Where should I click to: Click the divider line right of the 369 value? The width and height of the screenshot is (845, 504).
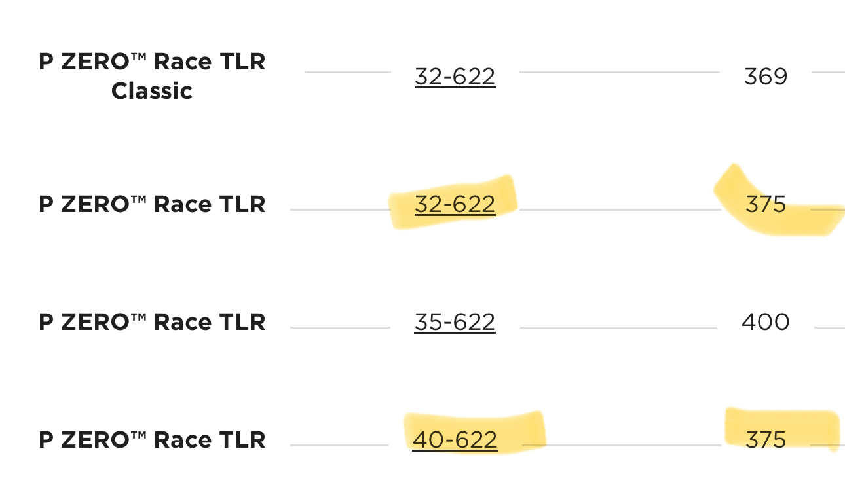[x=828, y=72]
